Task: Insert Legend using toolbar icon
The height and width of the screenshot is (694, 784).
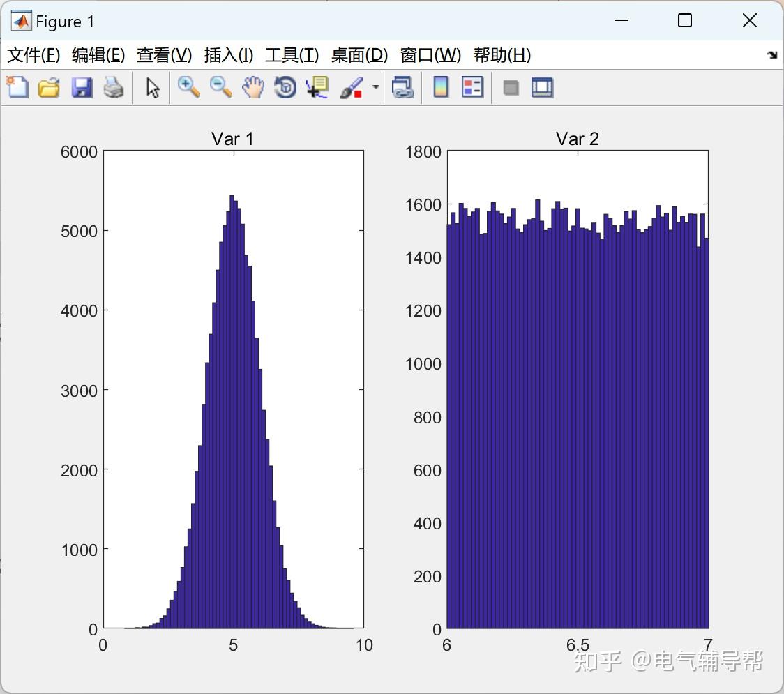Action: click(472, 87)
